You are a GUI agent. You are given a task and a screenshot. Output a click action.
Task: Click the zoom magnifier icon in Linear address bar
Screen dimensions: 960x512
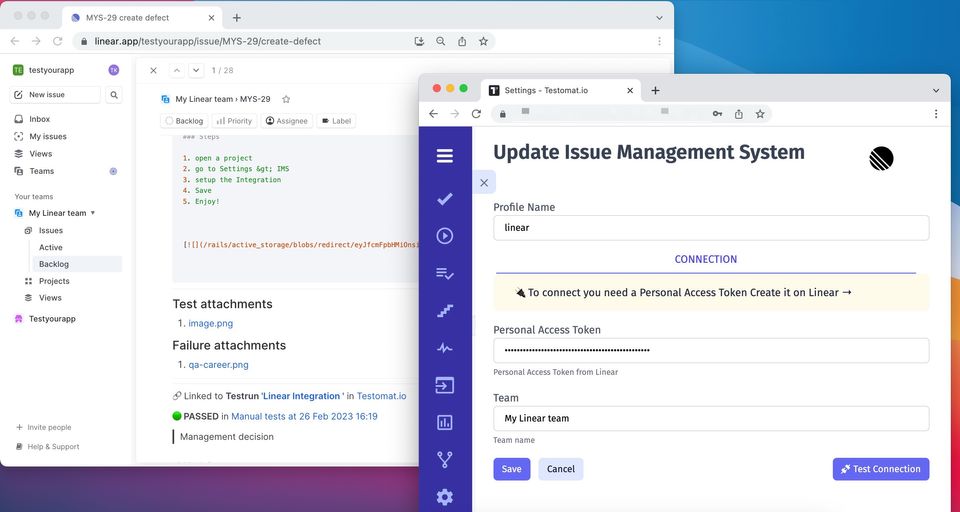(440, 41)
